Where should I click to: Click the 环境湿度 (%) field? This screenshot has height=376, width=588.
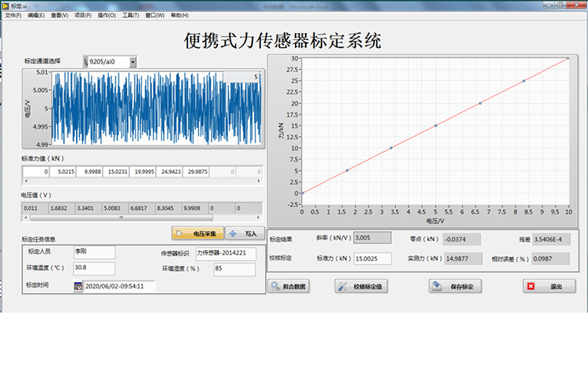tap(234, 269)
